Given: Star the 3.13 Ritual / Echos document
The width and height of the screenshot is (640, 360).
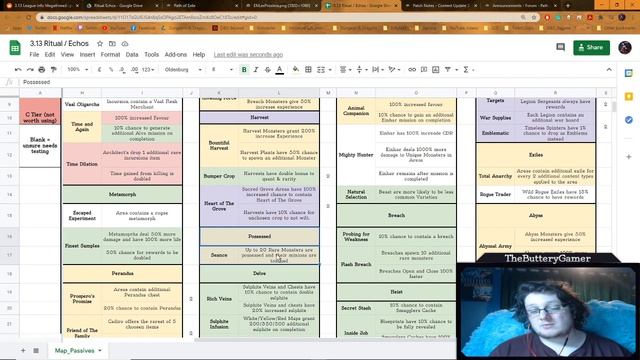Looking at the screenshot, I should click(x=100, y=43).
